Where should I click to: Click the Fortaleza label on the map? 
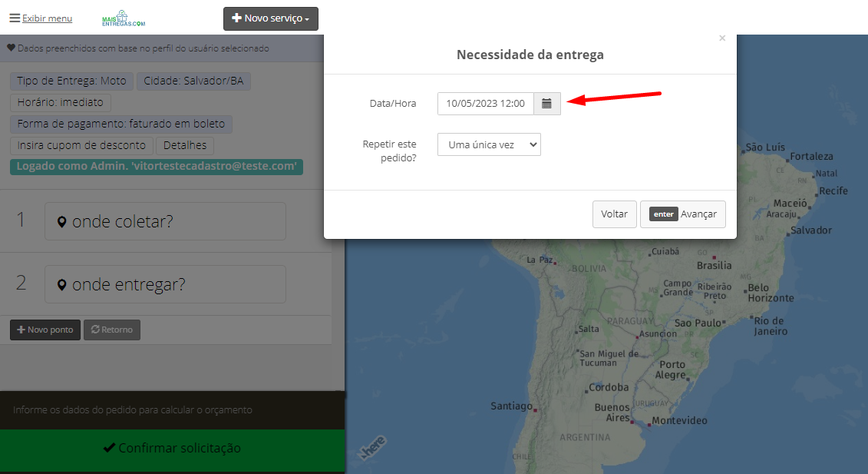click(x=811, y=157)
